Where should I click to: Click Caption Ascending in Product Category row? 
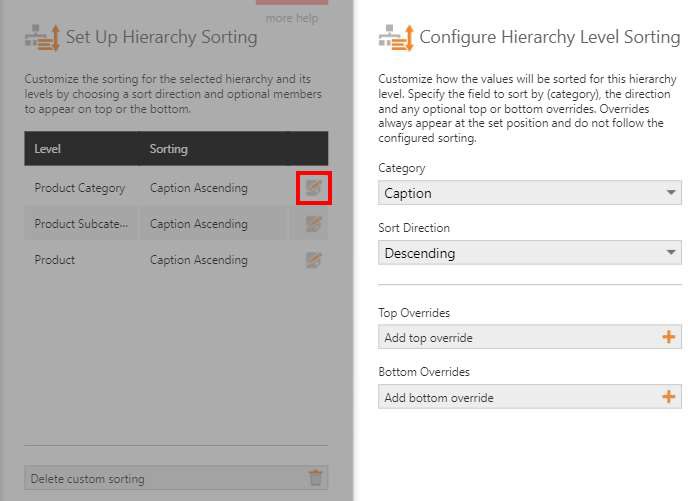click(x=199, y=188)
